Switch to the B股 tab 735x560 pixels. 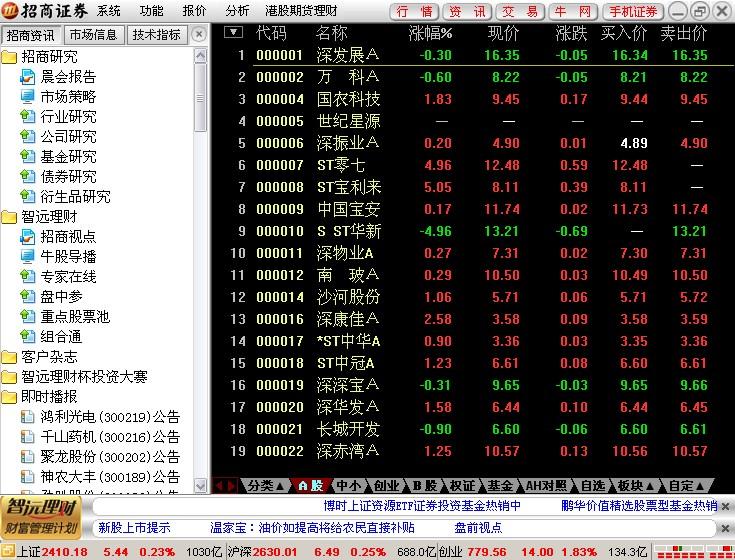[x=424, y=486]
